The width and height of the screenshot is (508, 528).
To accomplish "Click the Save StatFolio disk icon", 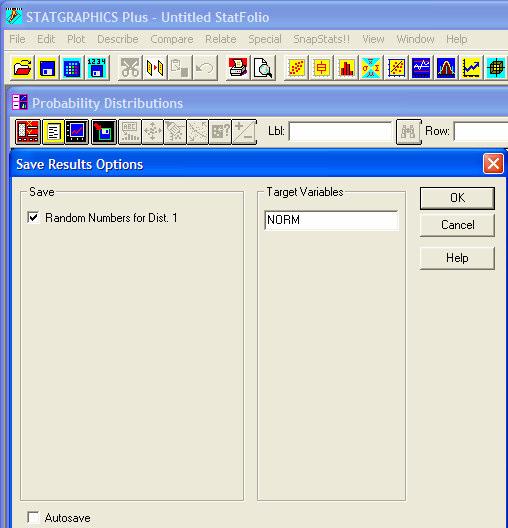I will 47,68.
